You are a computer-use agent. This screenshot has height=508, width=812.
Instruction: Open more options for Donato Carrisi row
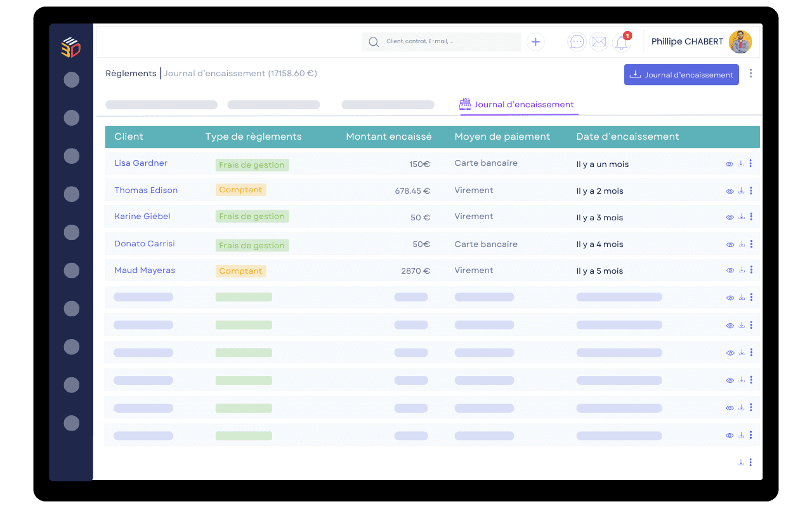coord(751,244)
